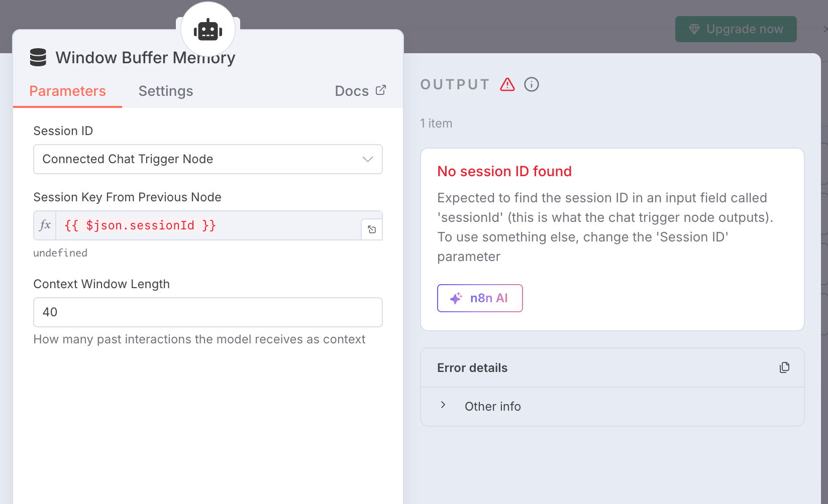Switch to the Settings tab
828x504 pixels.
click(166, 91)
